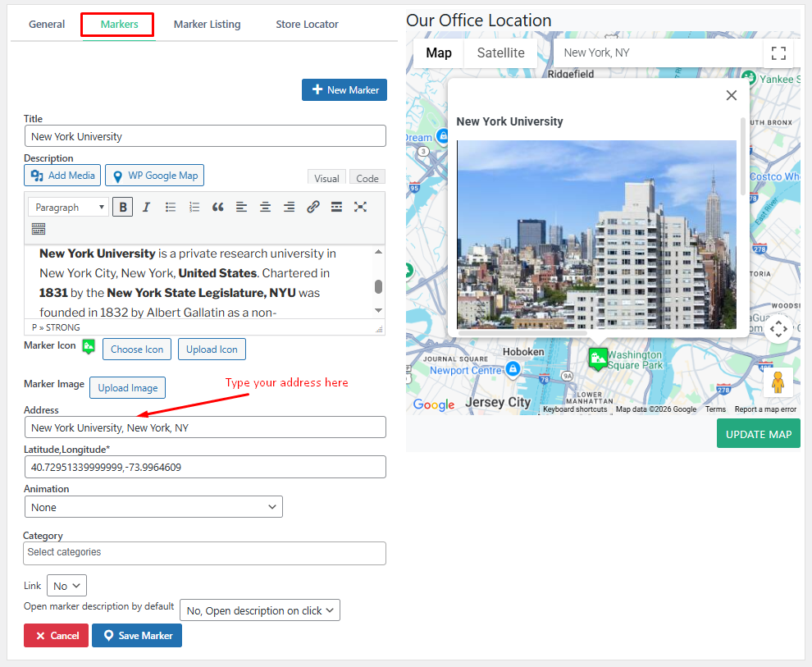Click the New Marker button
812x667 pixels.
point(344,90)
